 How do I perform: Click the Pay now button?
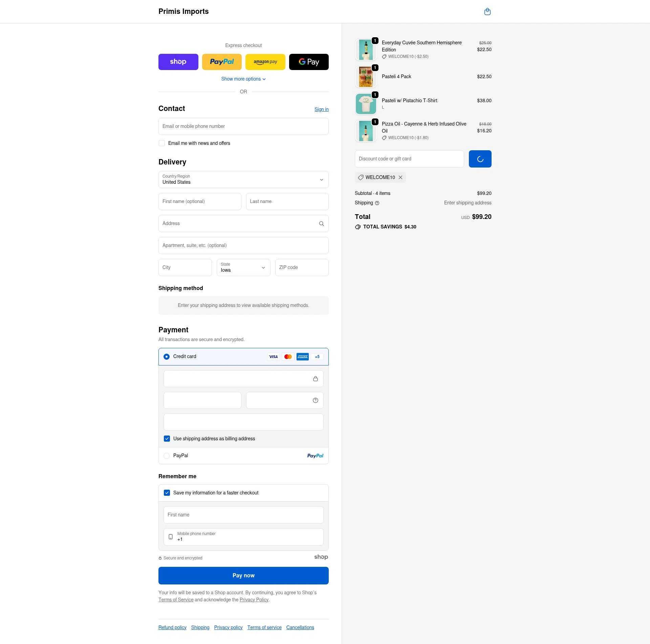coord(243,575)
